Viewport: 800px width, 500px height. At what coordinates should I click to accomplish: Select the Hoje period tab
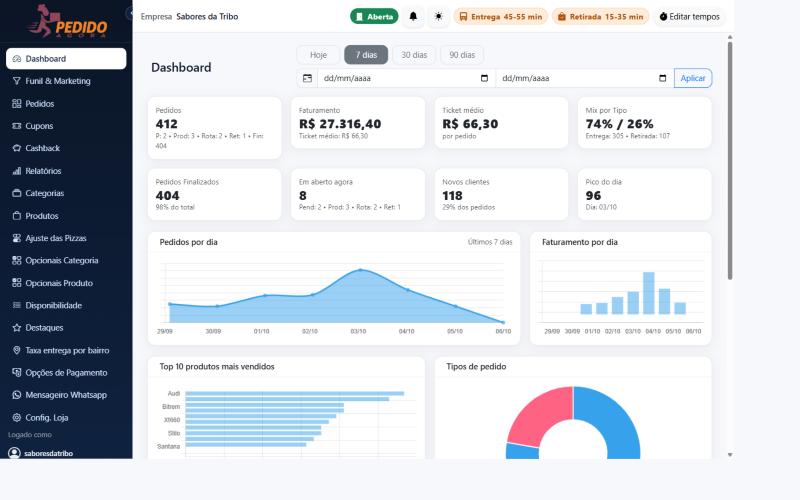tap(318, 55)
